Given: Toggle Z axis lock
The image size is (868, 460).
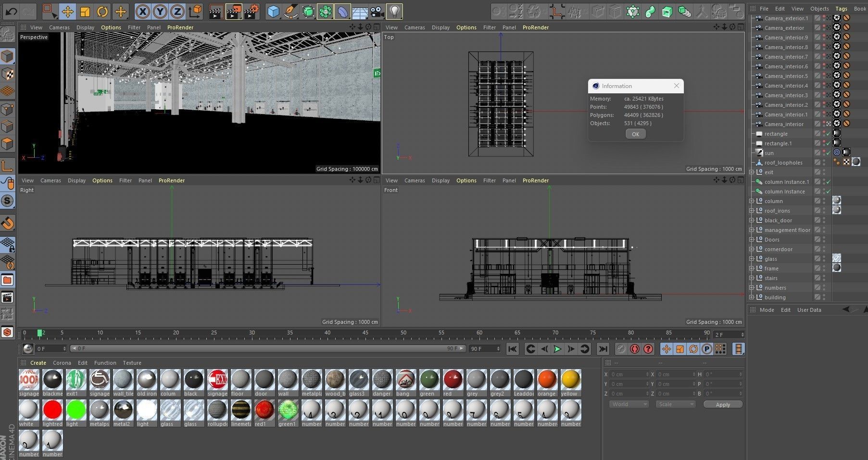Looking at the screenshot, I should [177, 11].
